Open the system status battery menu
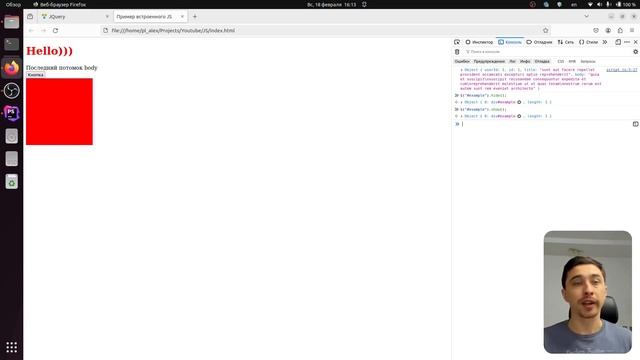 (x=612, y=4)
